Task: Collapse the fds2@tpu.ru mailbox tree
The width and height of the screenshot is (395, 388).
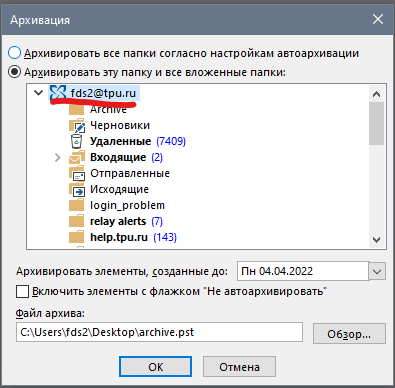Action: pyautogui.click(x=39, y=93)
